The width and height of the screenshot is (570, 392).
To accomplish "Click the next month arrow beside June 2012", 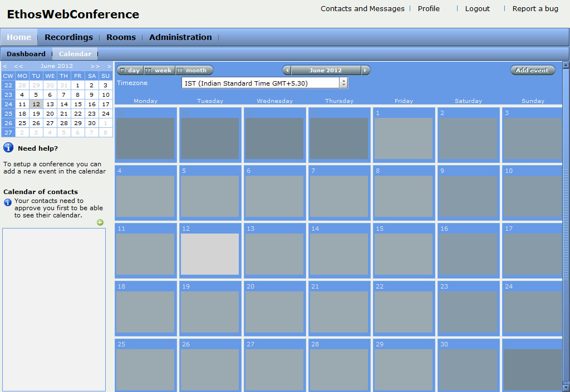I will coord(365,71).
